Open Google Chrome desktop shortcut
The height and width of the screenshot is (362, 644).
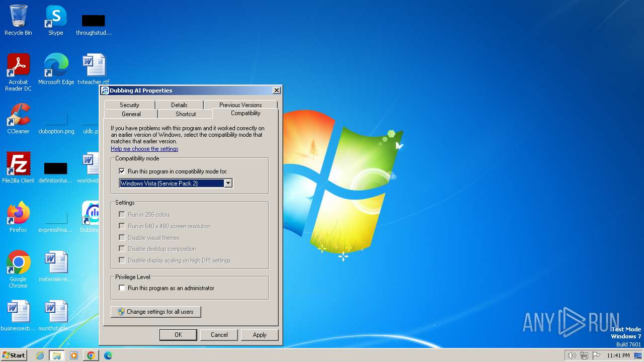tap(18, 269)
